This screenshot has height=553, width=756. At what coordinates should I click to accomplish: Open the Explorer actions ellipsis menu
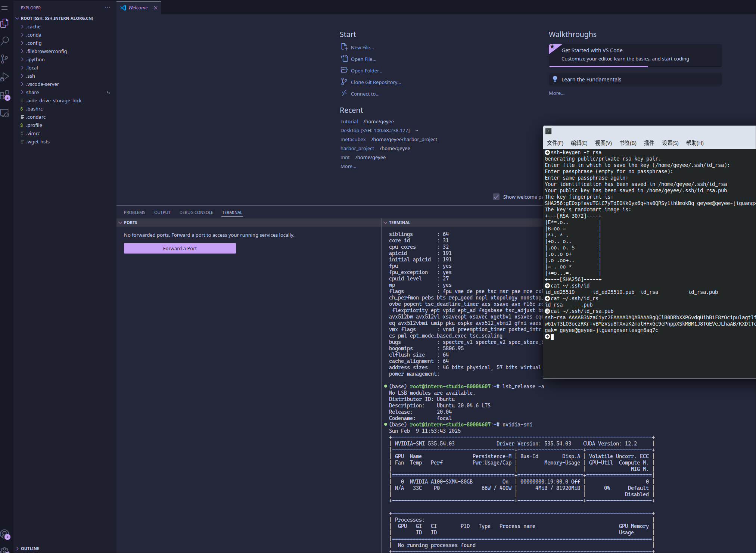(x=108, y=8)
